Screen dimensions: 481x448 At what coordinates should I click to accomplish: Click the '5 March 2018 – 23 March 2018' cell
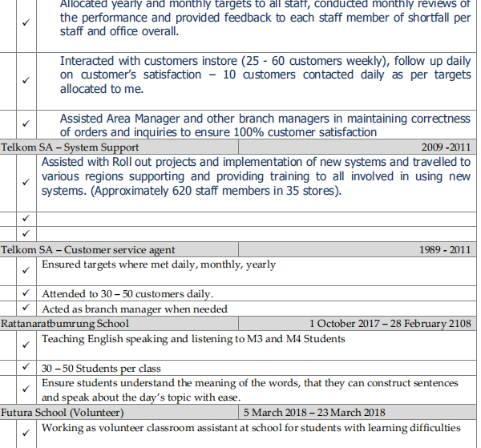(x=314, y=413)
